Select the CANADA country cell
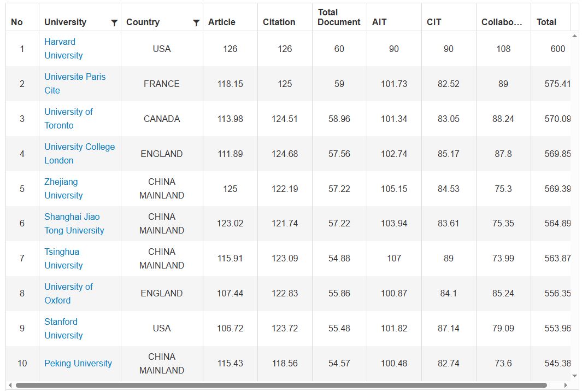588x391 pixels. pyautogui.click(x=162, y=119)
